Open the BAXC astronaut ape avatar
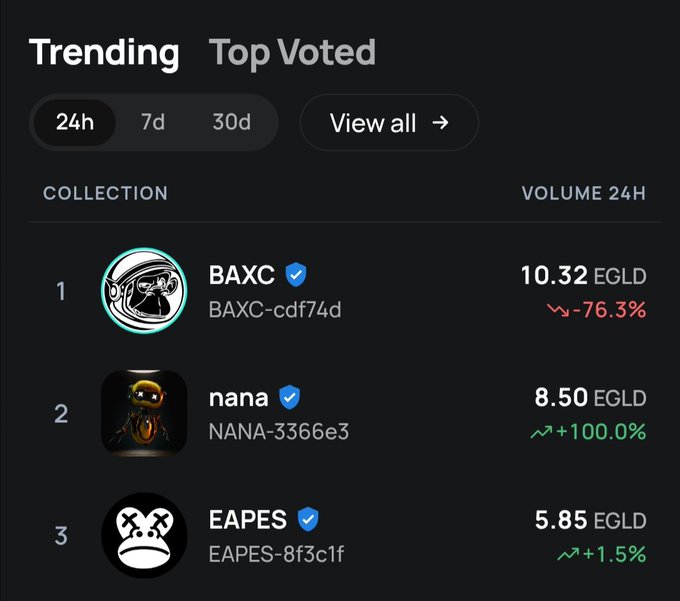The image size is (680, 601). coord(144,290)
